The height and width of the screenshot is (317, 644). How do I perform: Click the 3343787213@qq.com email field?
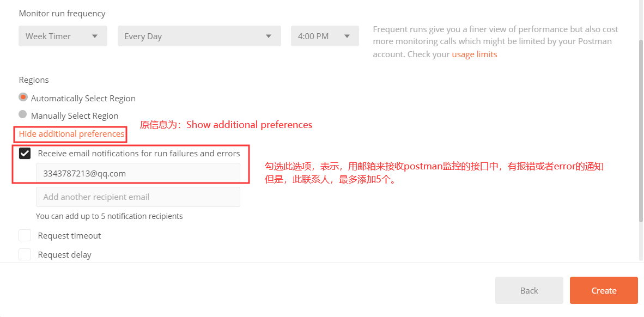click(138, 174)
